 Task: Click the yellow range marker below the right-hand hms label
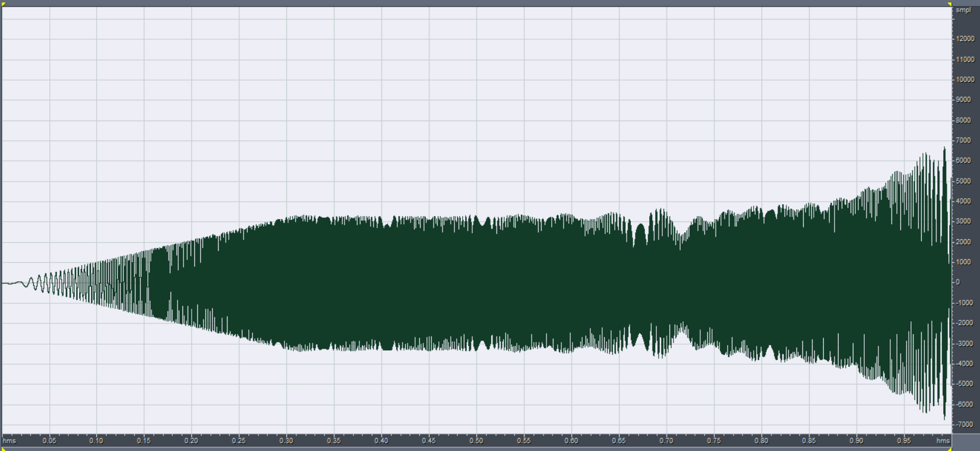tap(950, 449)
